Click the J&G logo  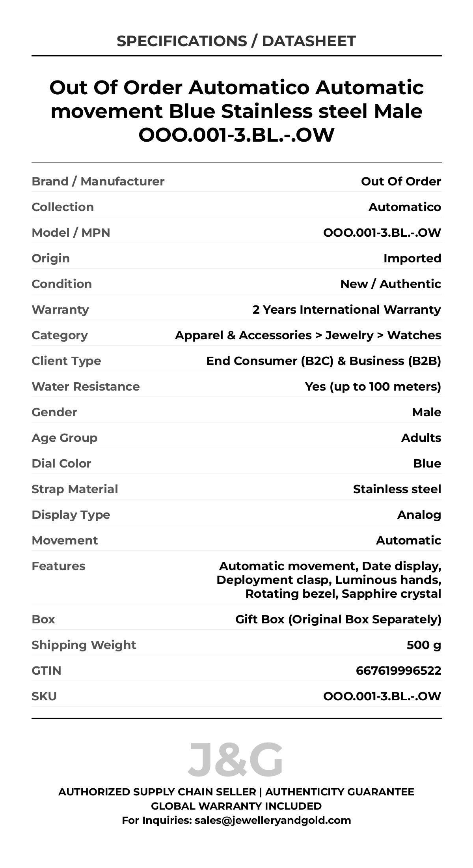pyautogui.click(x=235, y=760)
